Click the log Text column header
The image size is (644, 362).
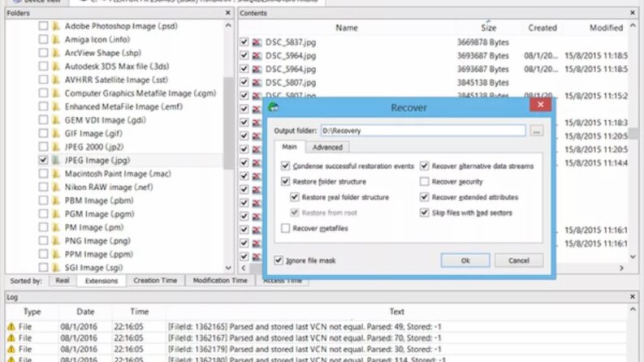coord(396,312)
